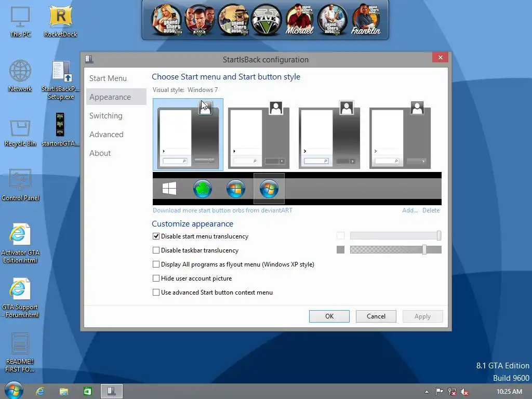Enable Disable taskbar translucency checkbox
The width and height of the screenshot is (532, 399).
[156, 250]
